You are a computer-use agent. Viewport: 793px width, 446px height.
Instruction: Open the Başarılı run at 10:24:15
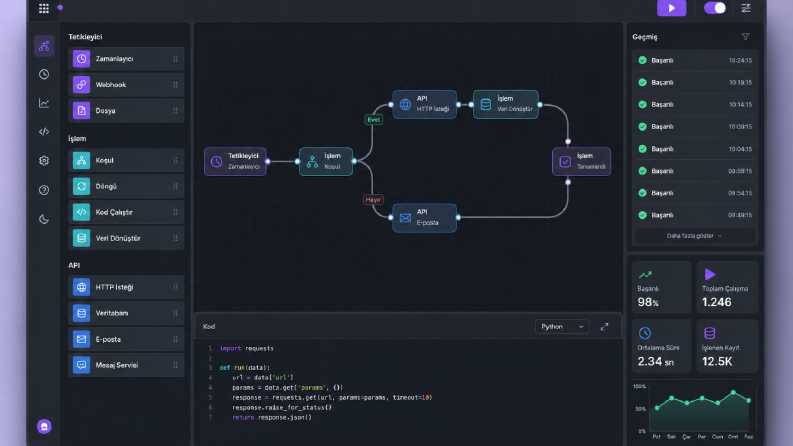click(695, 60)
